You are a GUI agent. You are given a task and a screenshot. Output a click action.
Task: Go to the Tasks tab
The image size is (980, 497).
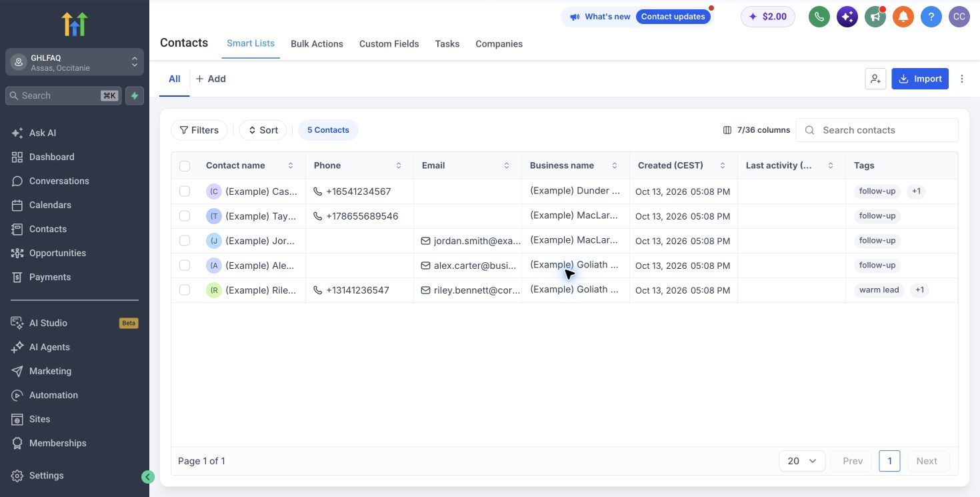pyautogui.click(x=447, y=44)
